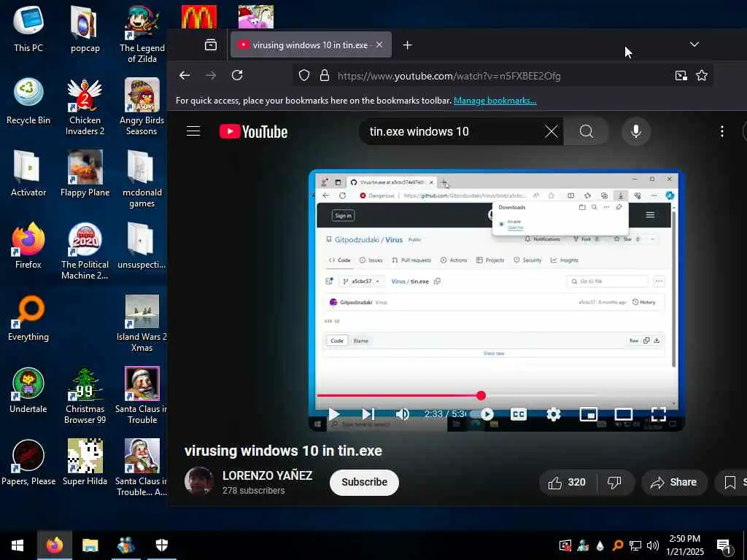Mute the video volume
The height and width of the screenshot is (560, 747).
pyautogui.click(x=402, y=414)
